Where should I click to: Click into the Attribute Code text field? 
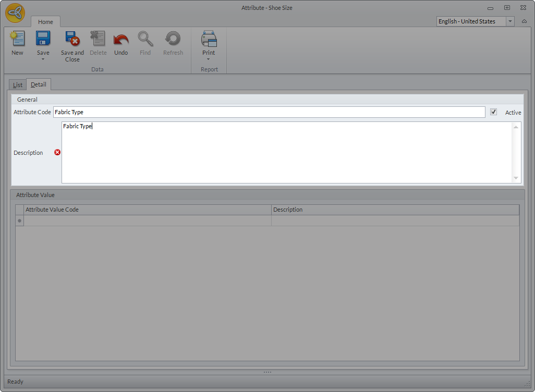[269, 112]
